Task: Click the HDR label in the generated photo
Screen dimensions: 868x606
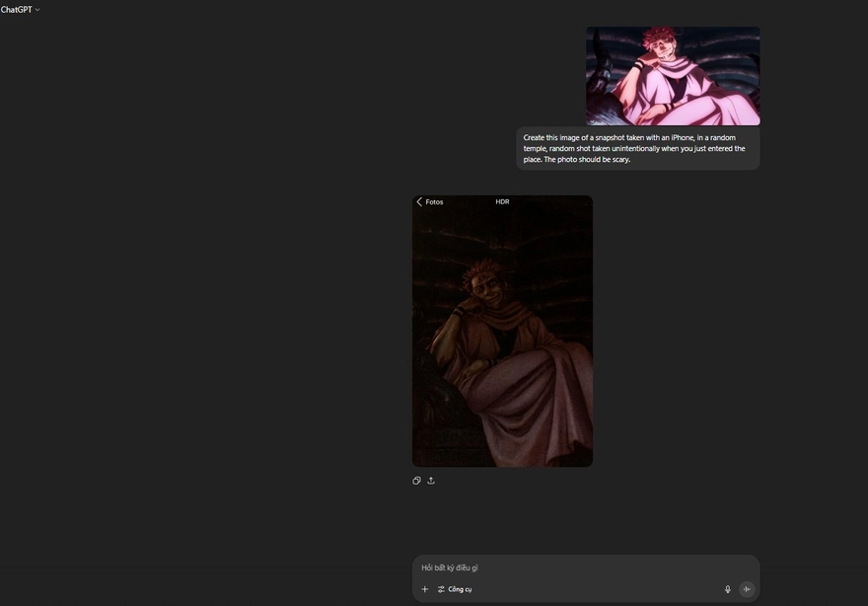Action: [502, 201]
